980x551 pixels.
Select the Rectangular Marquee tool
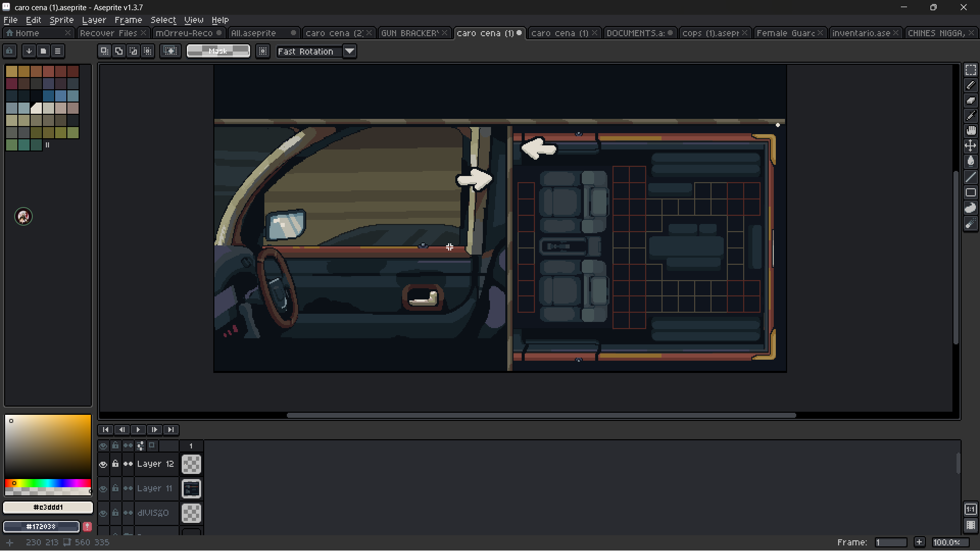click(970, 70)
